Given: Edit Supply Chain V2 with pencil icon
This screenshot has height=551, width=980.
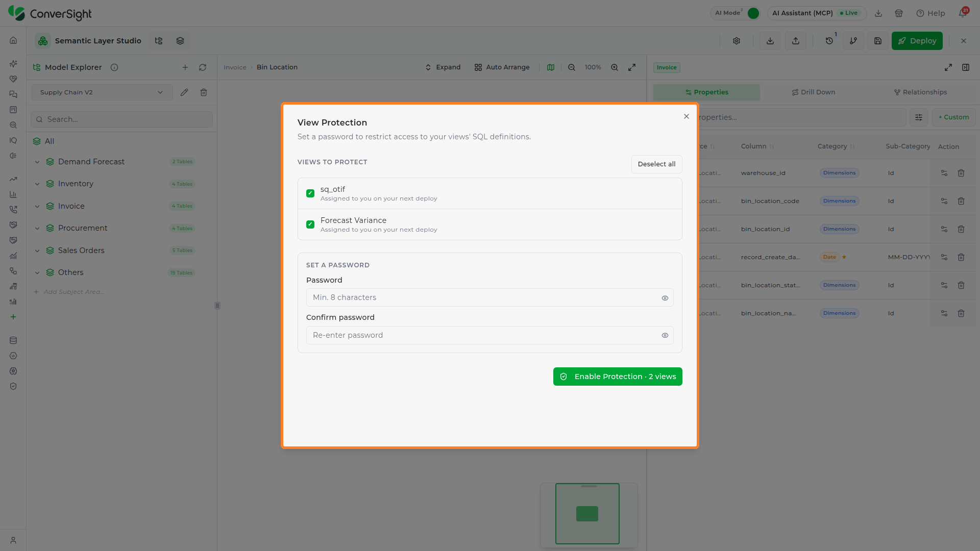Looking at the screenshot, I should tap(184, 92).
